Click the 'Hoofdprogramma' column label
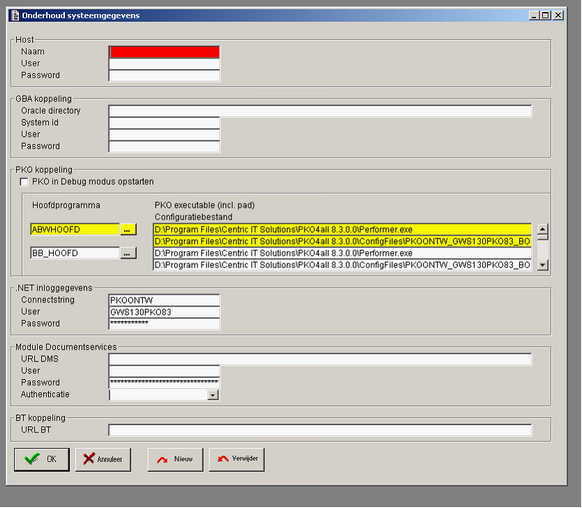 pos(66,205)
